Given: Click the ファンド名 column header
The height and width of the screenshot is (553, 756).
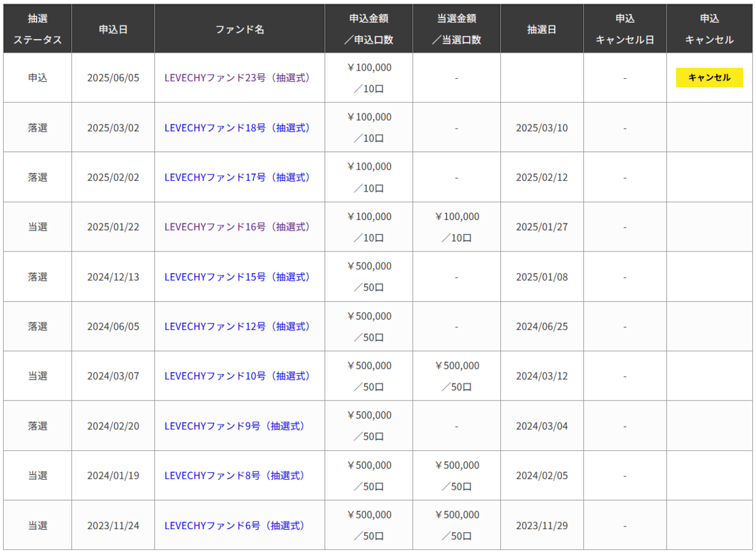Looking at the screenshot, I should [240, 29].
